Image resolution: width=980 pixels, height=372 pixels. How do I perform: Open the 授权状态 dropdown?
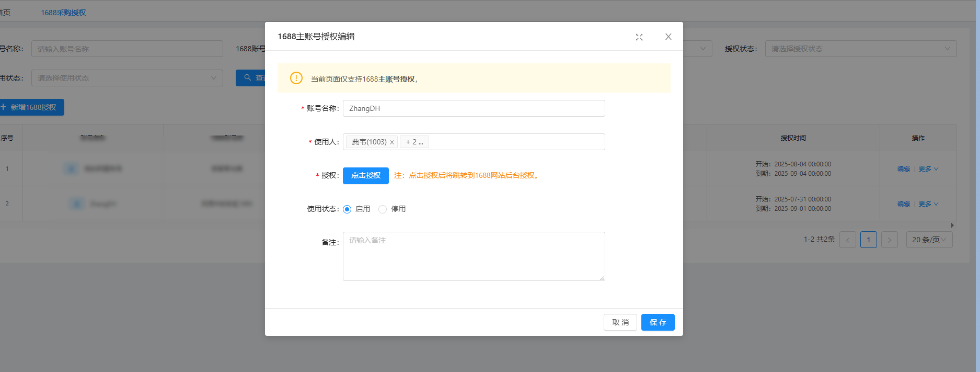860,49
